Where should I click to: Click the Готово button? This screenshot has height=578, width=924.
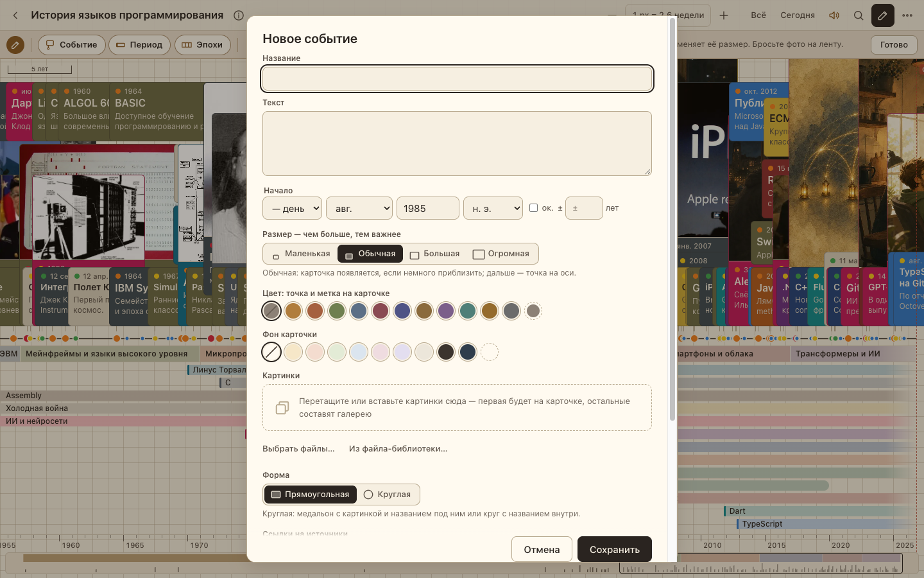(x=894, y=45)
